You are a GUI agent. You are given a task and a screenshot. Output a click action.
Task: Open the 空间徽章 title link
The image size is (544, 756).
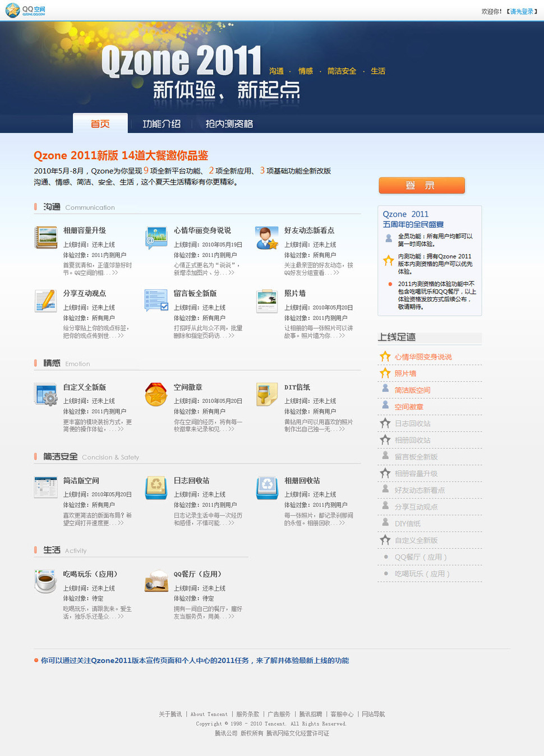(x=188, y=387)
